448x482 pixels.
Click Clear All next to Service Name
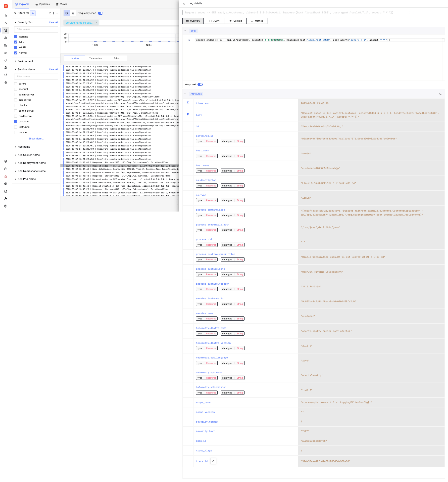(x=53, y=69)
